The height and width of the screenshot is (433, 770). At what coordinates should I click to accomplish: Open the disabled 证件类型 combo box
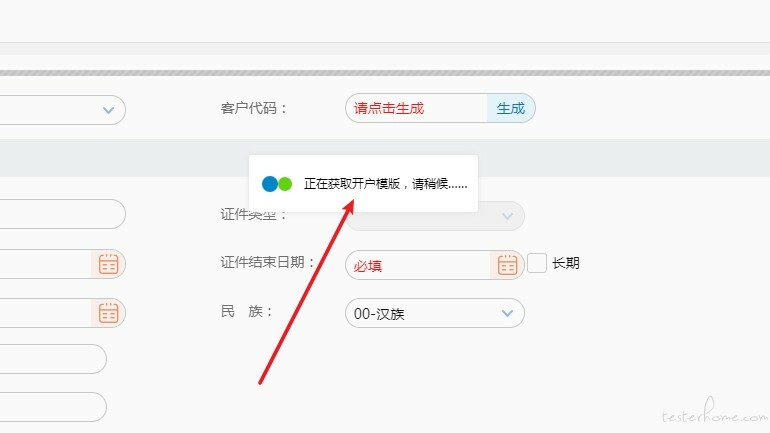point(435,216)
